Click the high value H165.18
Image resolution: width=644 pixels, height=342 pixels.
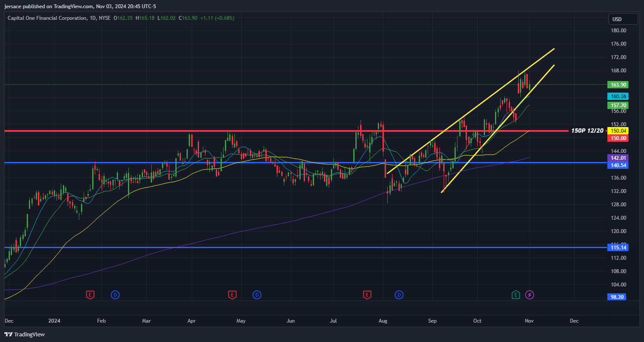tap(146, 18)
